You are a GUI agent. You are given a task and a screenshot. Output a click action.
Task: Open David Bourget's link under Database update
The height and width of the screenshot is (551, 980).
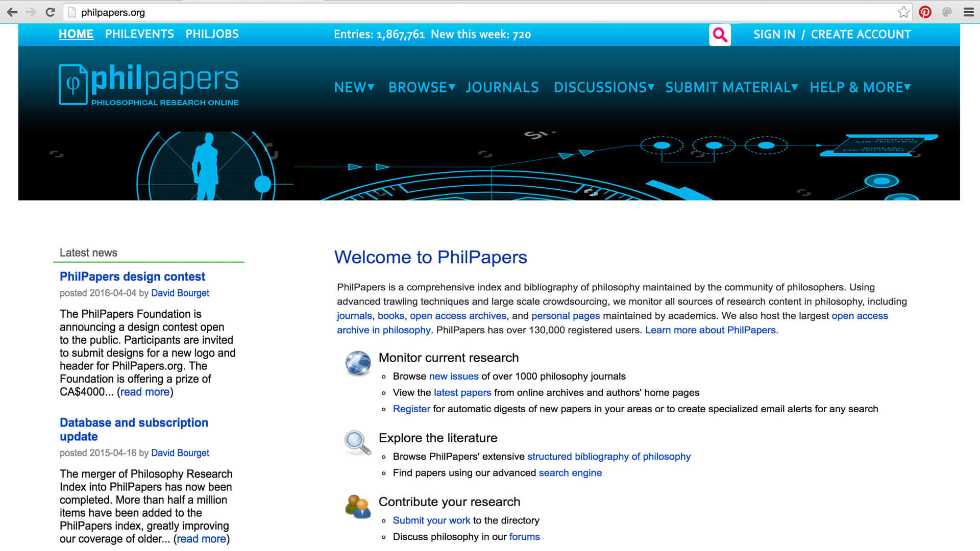tap(180, 453)
